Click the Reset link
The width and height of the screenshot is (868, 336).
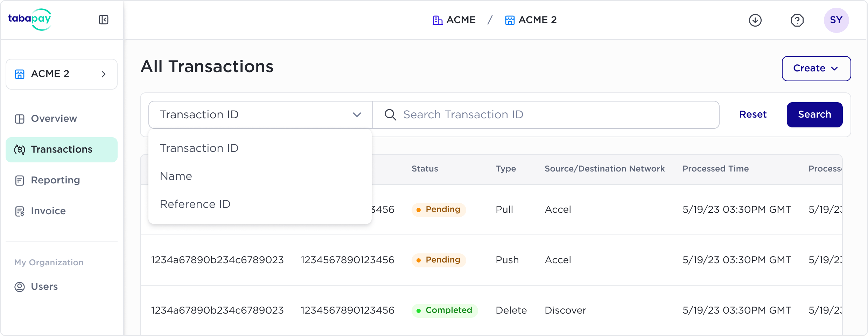[753, 114]
